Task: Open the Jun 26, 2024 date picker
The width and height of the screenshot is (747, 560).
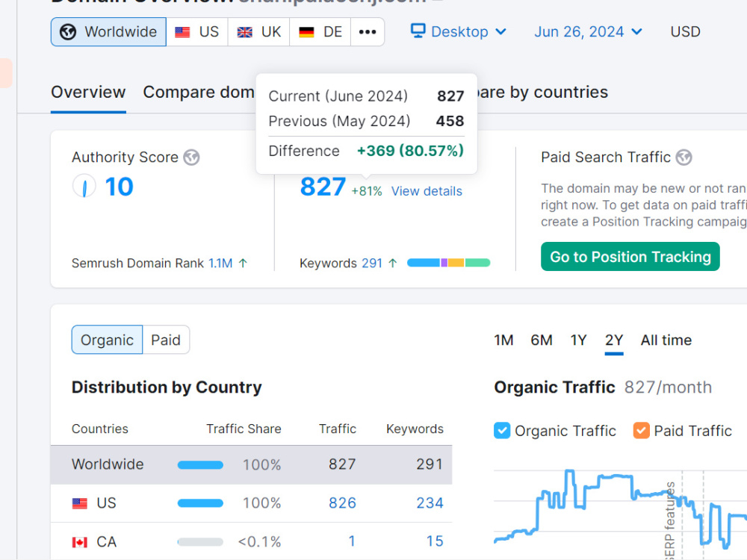Action: pos(588,32)
